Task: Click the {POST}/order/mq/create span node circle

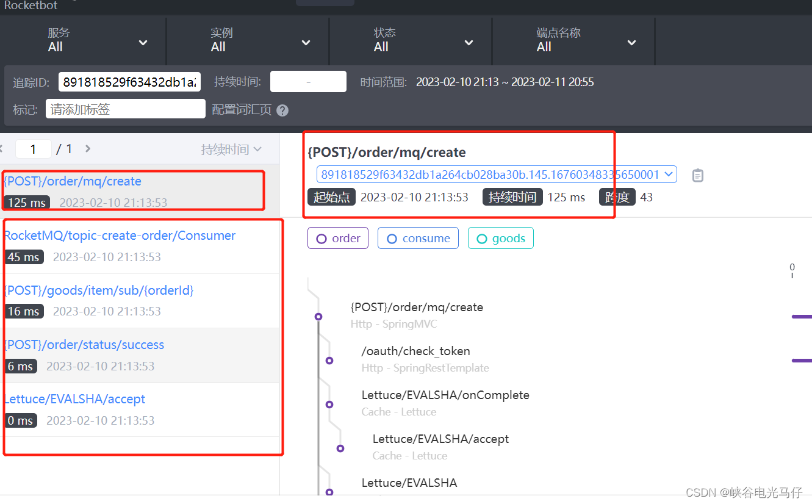Action: [x=318, y=317]
